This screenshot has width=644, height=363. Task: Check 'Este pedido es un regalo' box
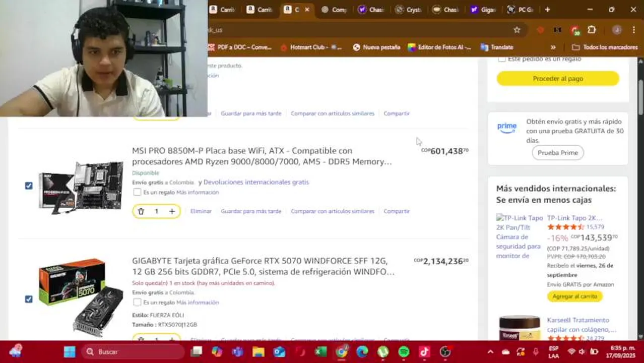[x=501, y=59]
